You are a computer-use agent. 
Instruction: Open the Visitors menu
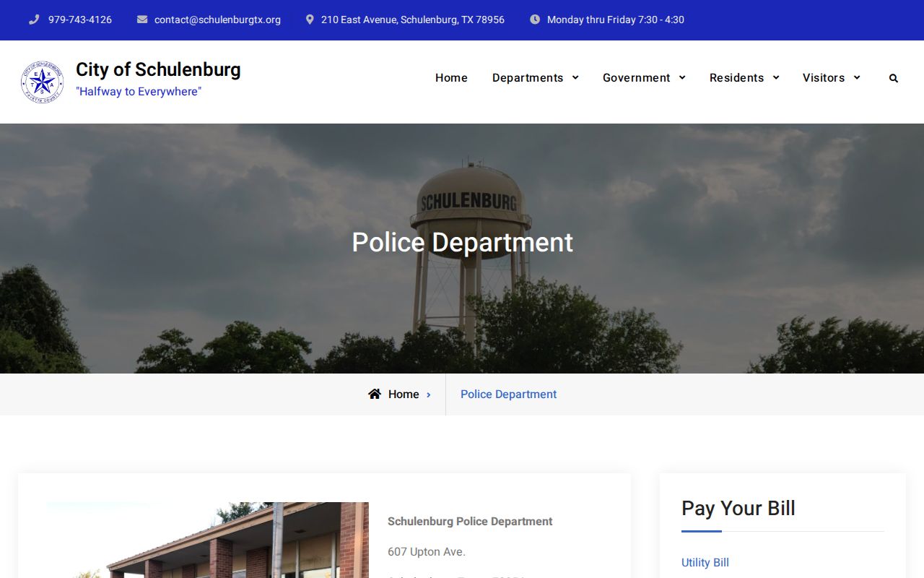(x=824, y=77)
